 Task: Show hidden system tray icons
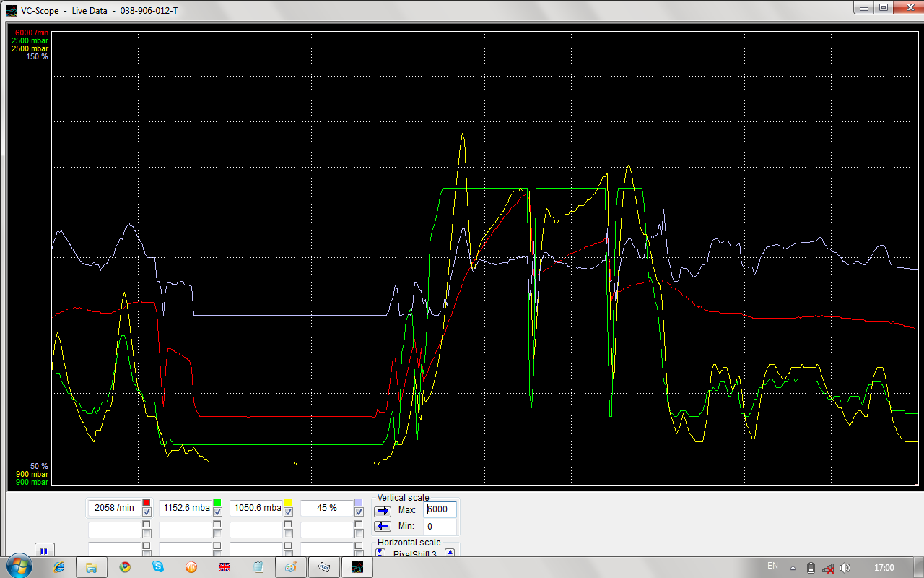[793, 568]
